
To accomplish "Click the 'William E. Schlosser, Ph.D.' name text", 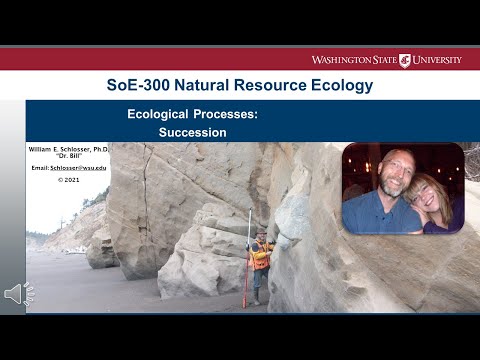I will point(69,149).
